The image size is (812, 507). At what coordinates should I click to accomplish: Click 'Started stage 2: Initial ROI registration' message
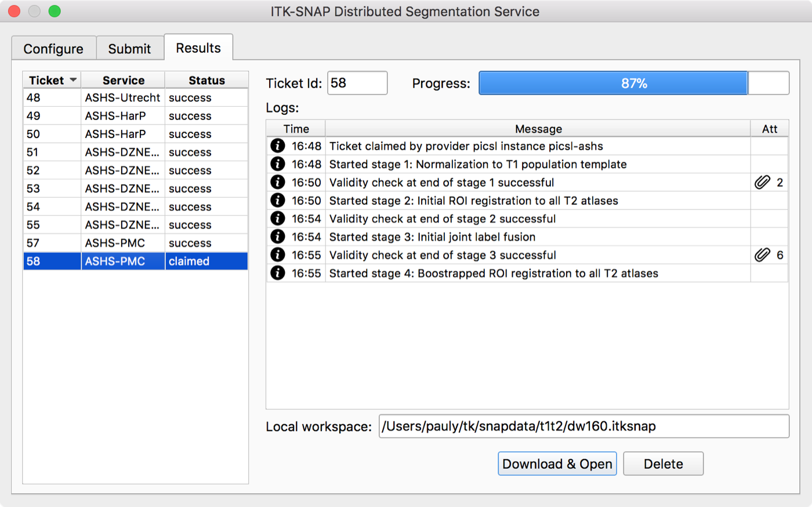tap(473, 201)
